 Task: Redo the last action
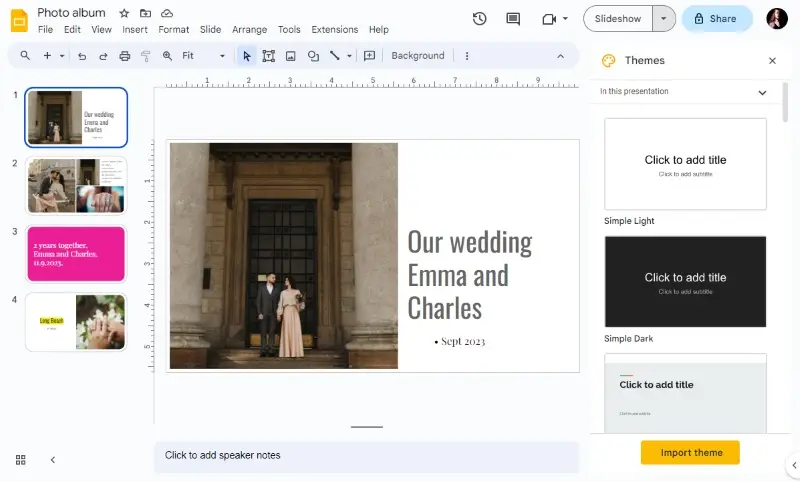coord(103,56)
